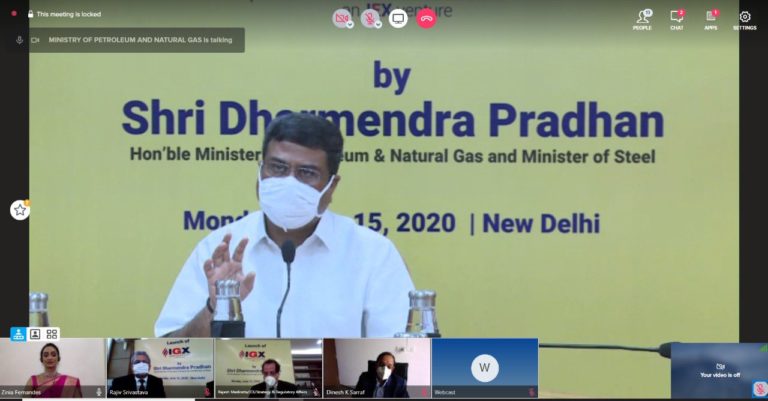Open the People panel
This screenshot has width=768, height=401.
[642, 20]
